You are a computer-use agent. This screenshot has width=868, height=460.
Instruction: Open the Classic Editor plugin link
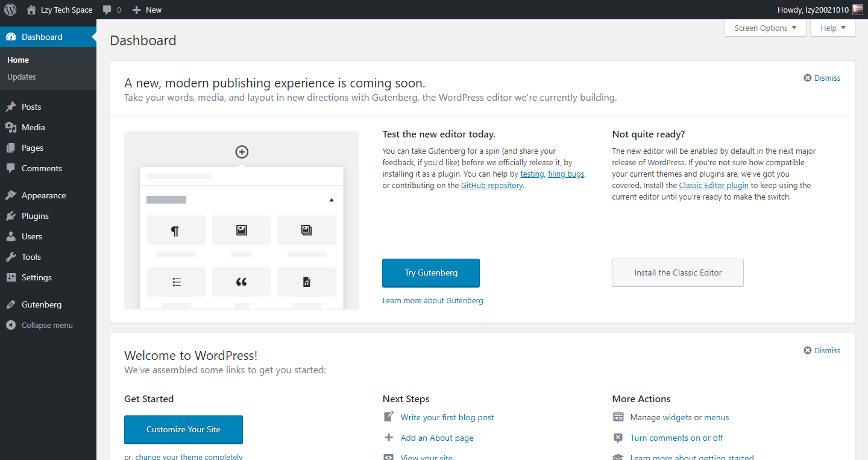tap(714, 185)
